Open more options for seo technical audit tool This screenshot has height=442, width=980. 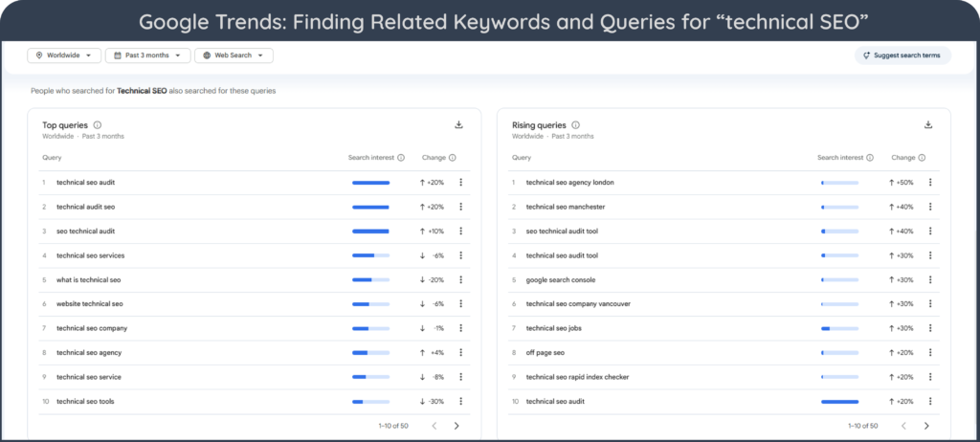pyautogui.click(x=930, y=231)
